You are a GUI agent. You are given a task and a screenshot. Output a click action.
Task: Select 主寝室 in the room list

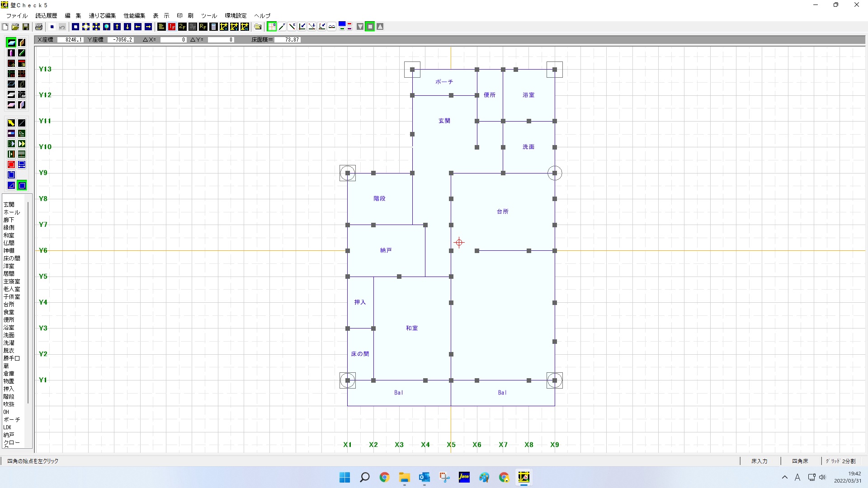(12, 282)
